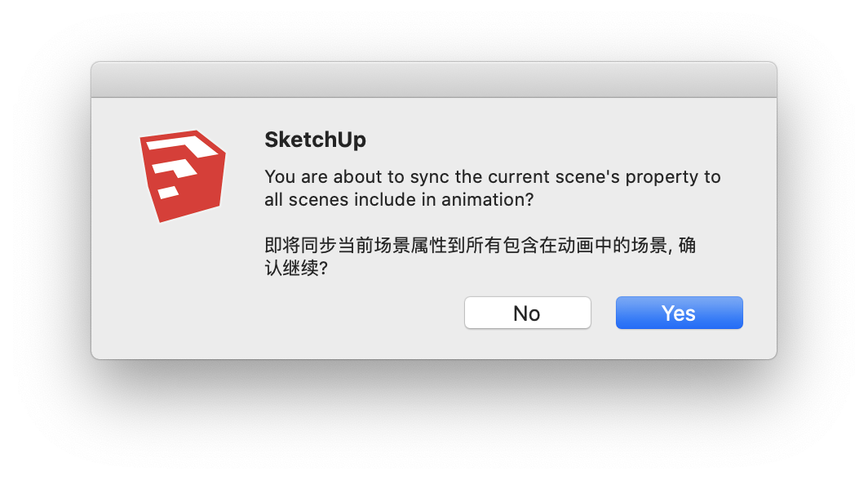Click the question mark after "animation"
Viewport: 868px width, 480px height.
(x=529, y=199)
